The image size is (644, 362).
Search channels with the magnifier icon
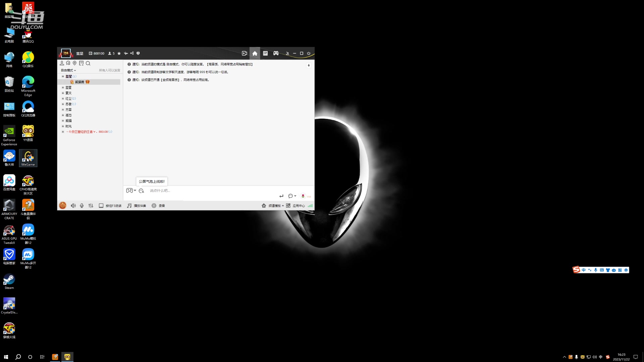click(88, 63)
